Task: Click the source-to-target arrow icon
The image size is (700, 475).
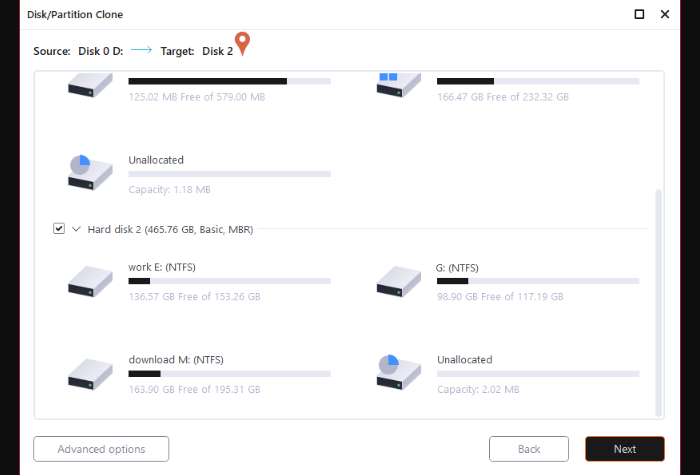Action: pos(142,50)
